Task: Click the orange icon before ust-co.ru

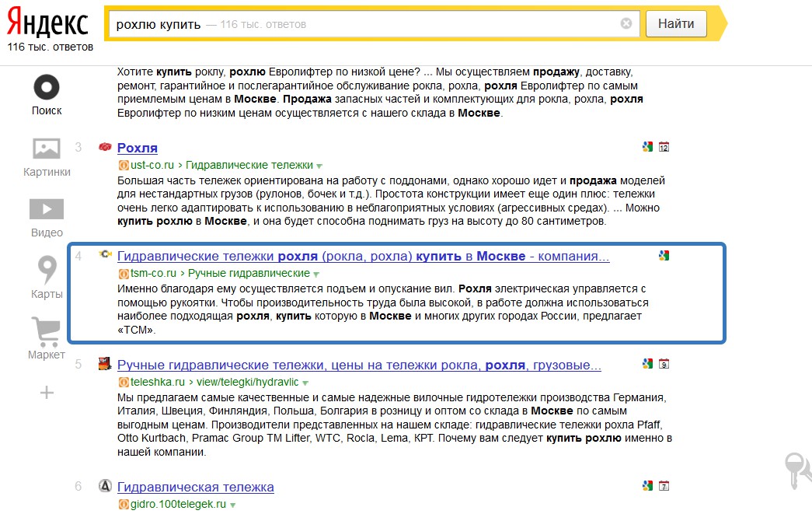Action: coord(124,166)
